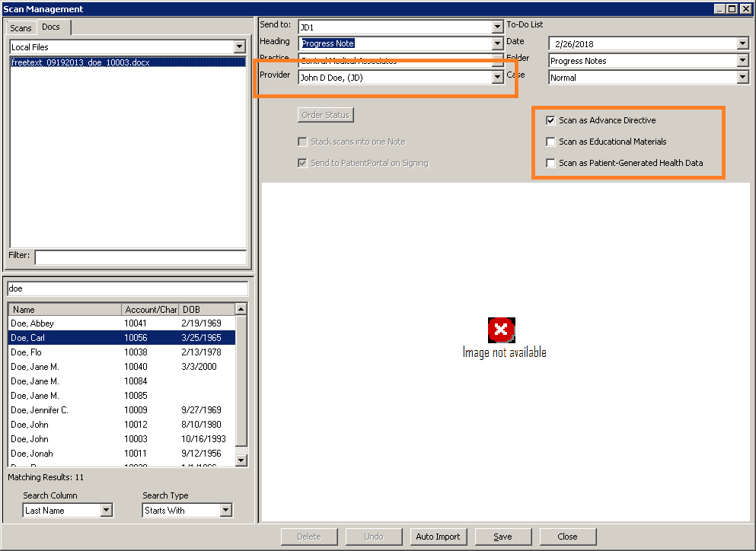Select the freetext docx file entry
Screen dimensions: 756x551
coord(81,62)
